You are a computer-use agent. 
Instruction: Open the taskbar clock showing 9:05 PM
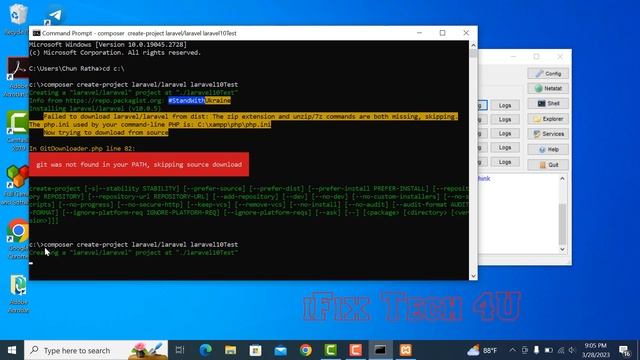point(596,350)
